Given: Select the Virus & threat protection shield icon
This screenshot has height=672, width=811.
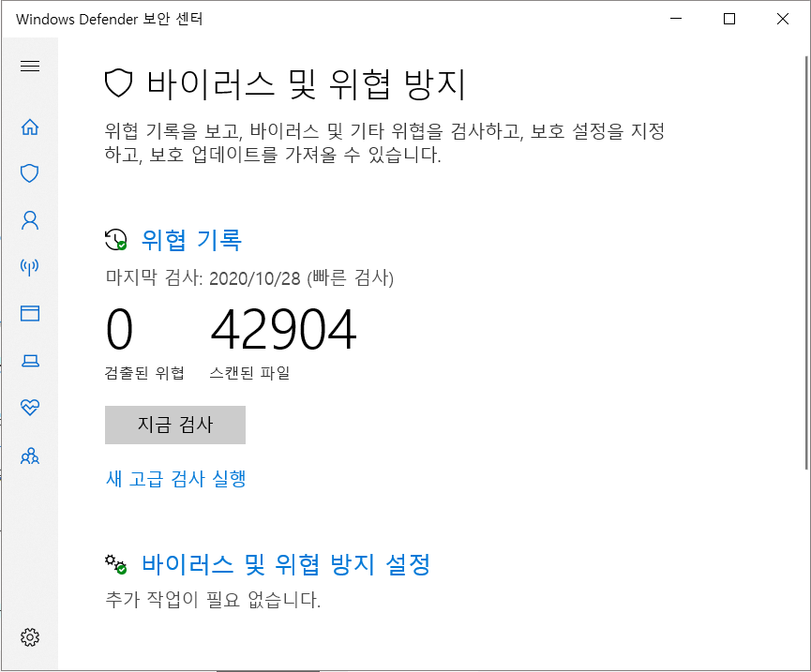Looking at the screenshot, I should [29, 173].
